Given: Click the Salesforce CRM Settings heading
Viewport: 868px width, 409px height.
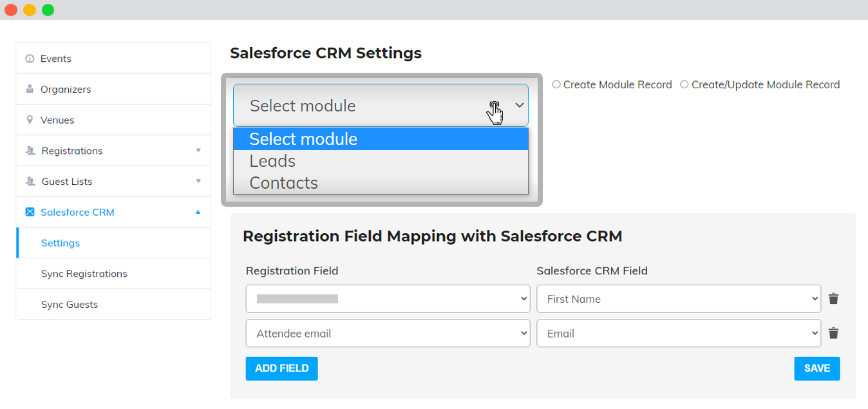Looking at the screenshot, I should click(326, 53).
